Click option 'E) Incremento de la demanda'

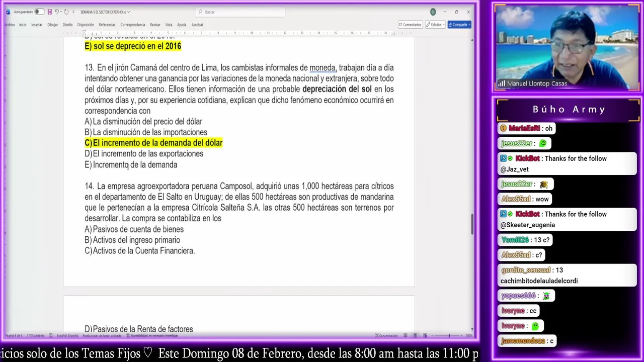(131, 165)
